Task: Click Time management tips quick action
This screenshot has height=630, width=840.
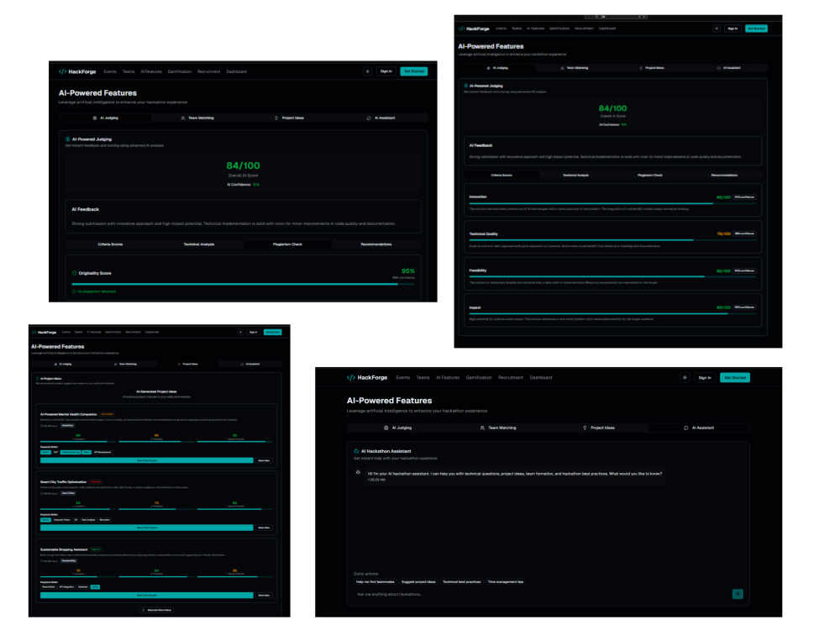Action: (506, 582)
